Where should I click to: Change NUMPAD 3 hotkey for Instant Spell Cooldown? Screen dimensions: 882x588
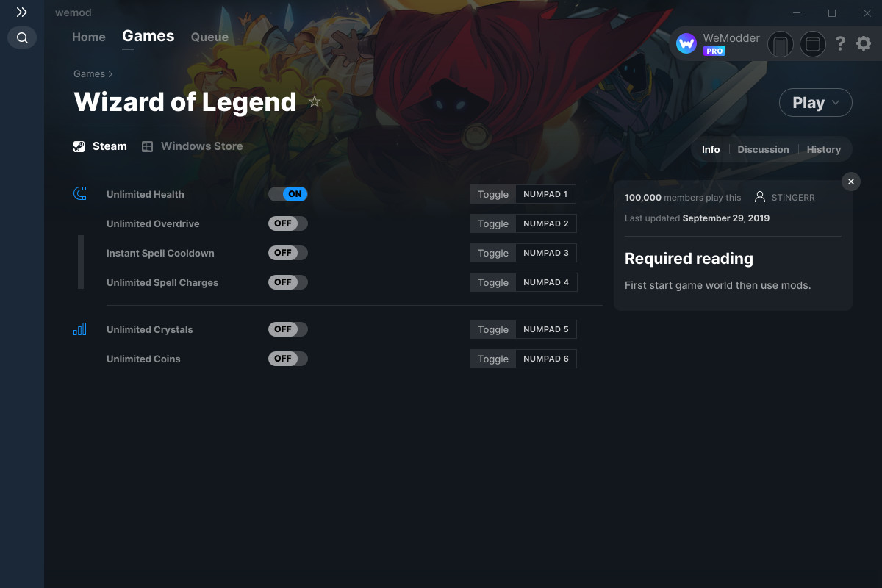click(x=546, y=253)
